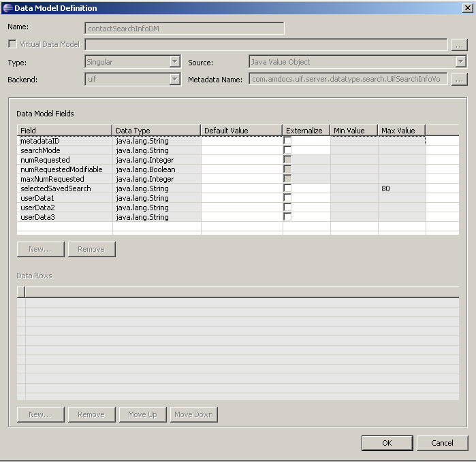Enable the Virtual Data Model checkbox
476x462 pixels.
(x=12, y=44)
